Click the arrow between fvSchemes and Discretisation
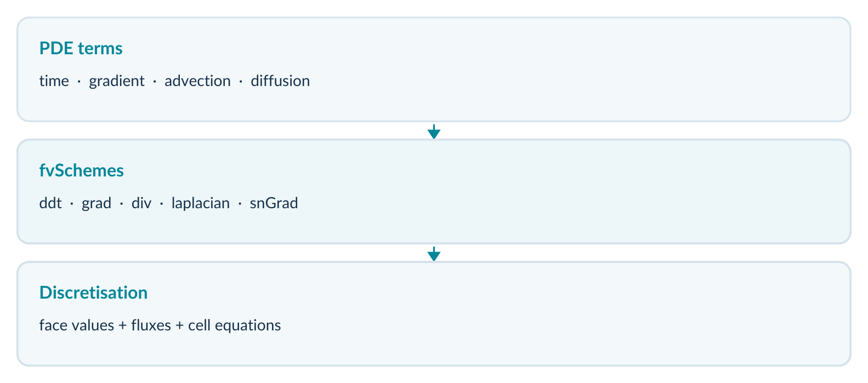This screenshot has width=868, height=383. 434,254
